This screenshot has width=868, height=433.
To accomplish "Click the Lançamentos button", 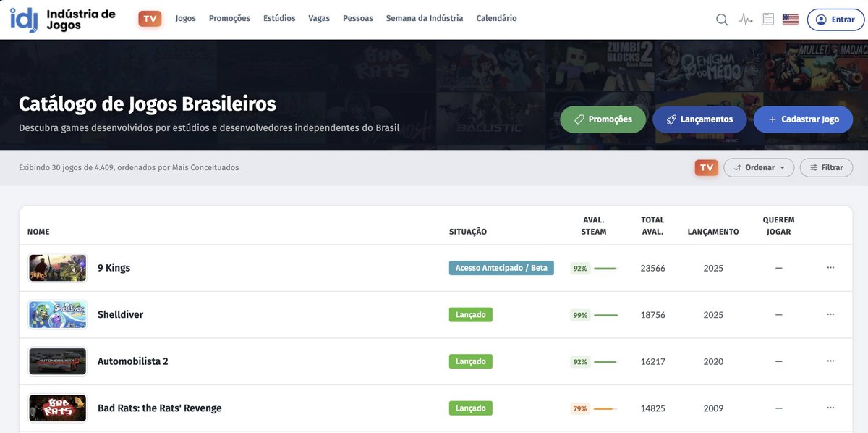I will pos(699,119).
